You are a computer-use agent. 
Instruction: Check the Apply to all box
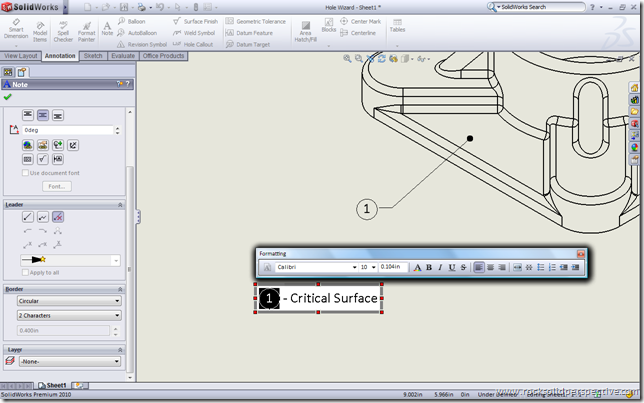[25, 272]
